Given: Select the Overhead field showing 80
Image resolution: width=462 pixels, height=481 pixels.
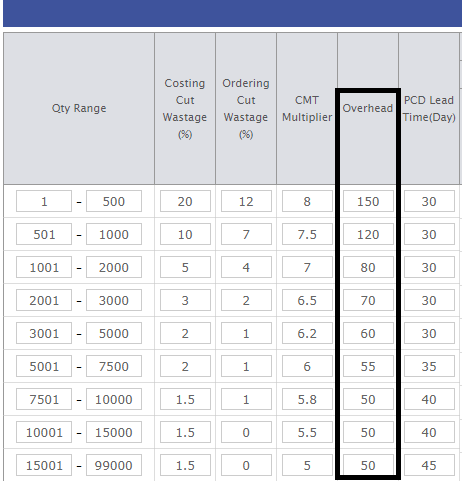Looking at the screenshot, I should click(x=368, y=267).
